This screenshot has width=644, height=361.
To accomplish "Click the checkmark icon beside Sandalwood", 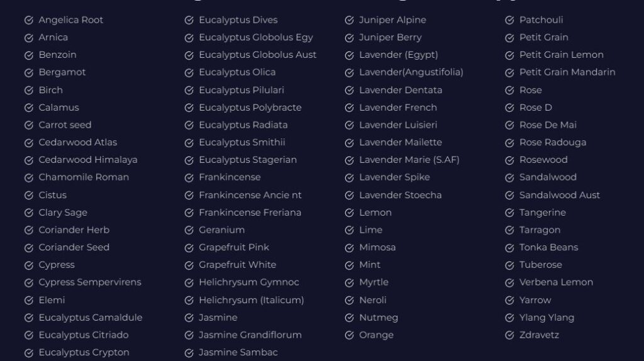I will 509,178.
